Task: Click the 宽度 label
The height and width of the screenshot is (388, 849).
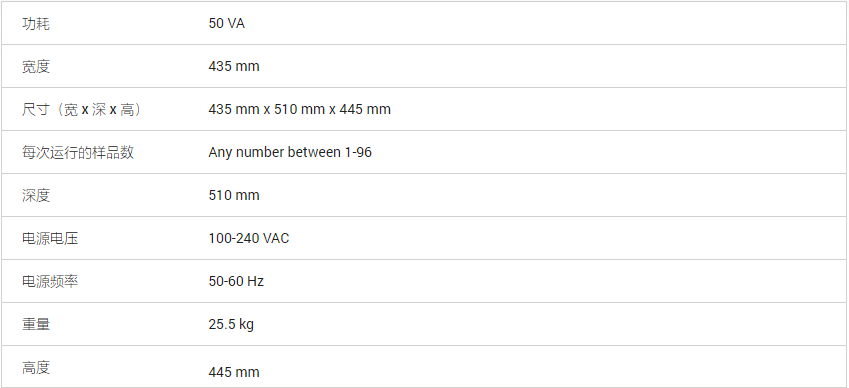Action: (36, 67)
